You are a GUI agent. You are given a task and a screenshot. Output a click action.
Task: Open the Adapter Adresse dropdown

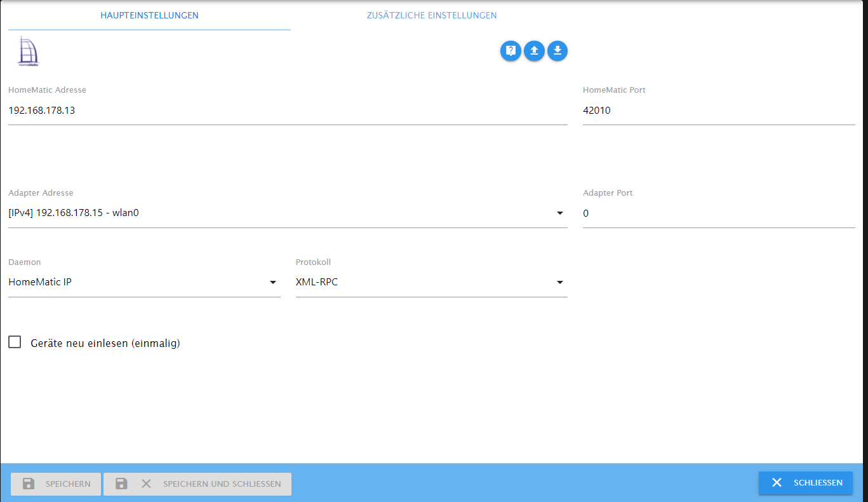(x=288, y=214)
